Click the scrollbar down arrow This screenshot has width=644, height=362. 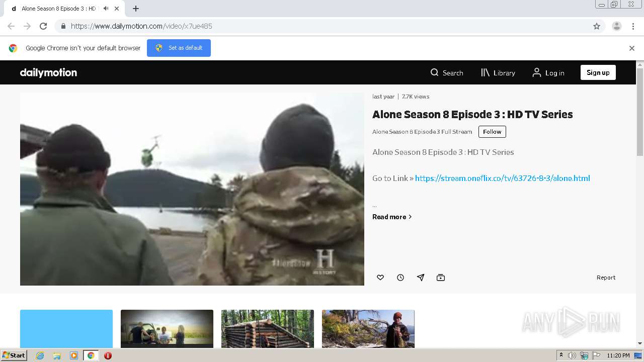click(640, 343)
